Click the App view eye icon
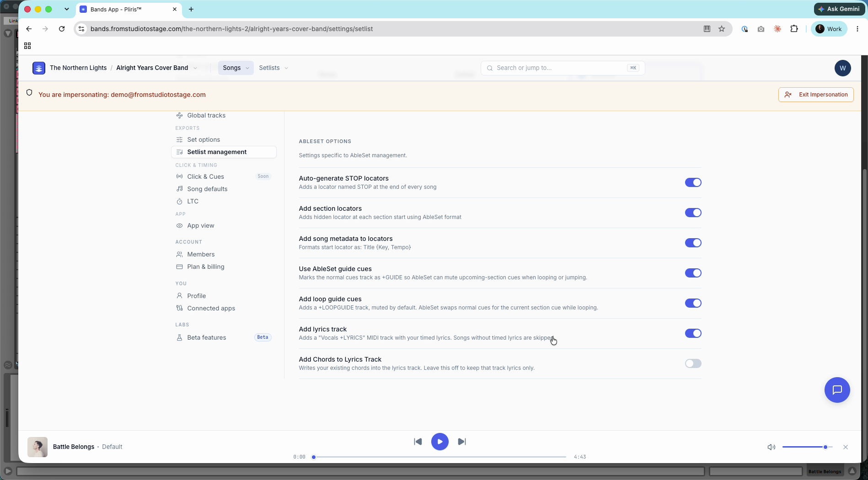This screenshot has height=480, width=868. [x=180, y=225]
